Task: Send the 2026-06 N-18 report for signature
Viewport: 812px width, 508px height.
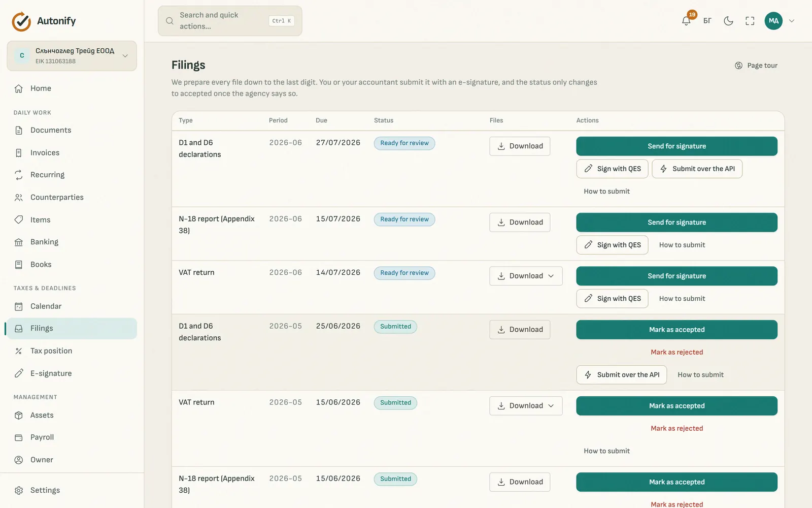Action: pyautogui.click(x=676, y=223)
